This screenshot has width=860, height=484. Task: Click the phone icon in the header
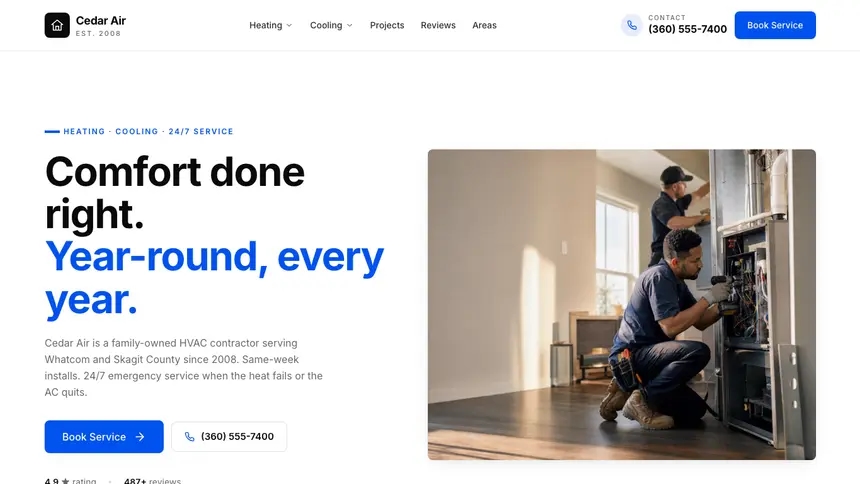[632, 25]
